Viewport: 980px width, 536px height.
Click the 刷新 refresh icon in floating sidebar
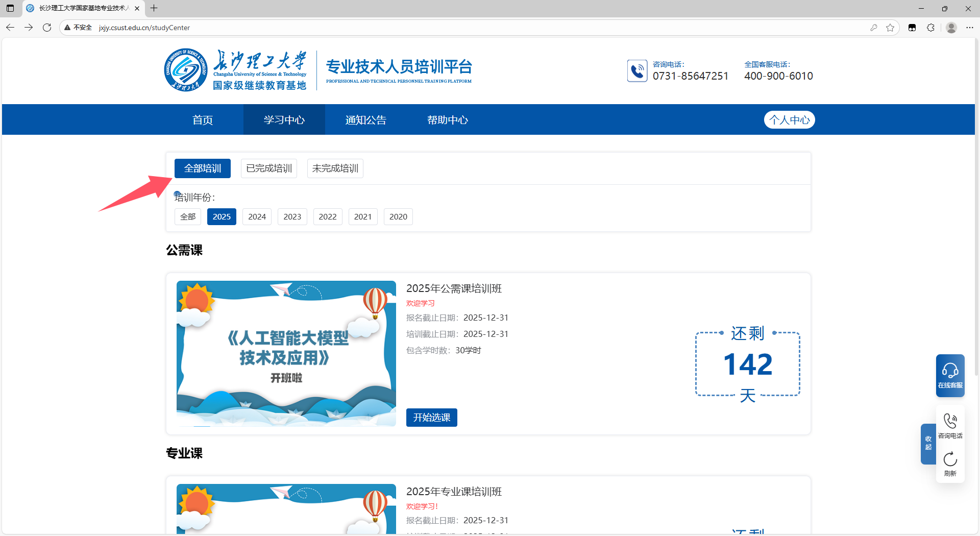click(x=950, y=464)
